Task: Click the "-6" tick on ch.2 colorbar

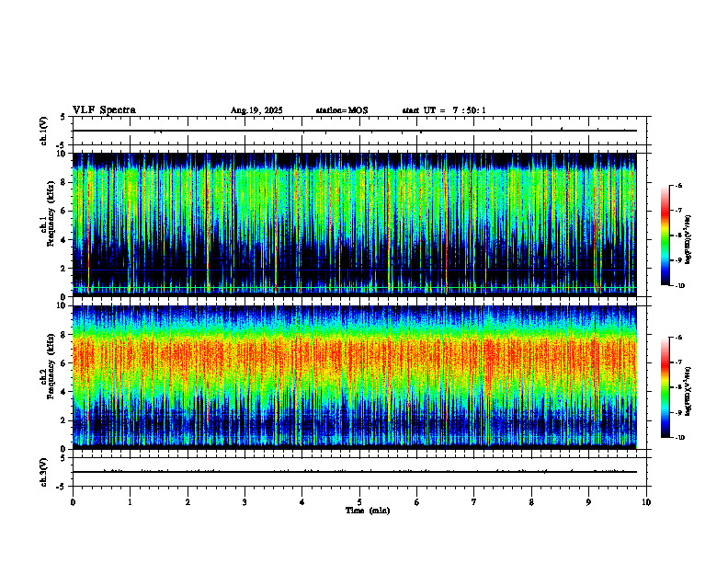Action: coord(678,338)
